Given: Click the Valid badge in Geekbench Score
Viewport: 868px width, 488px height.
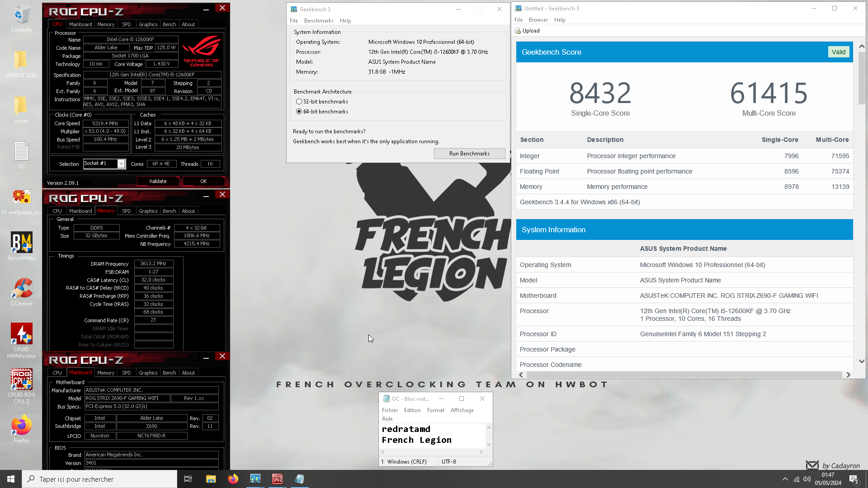Looking at the screenshot, I should click(838, 52).
